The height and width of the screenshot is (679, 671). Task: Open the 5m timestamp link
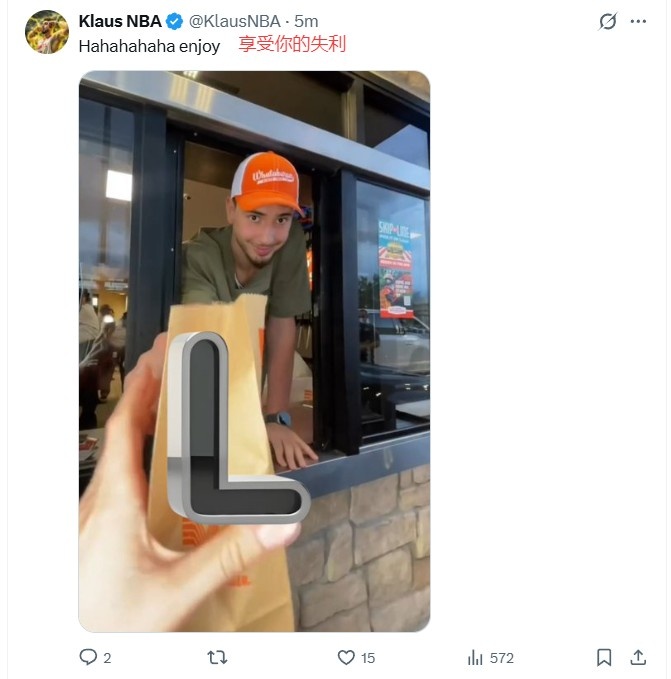coord(306,21)
